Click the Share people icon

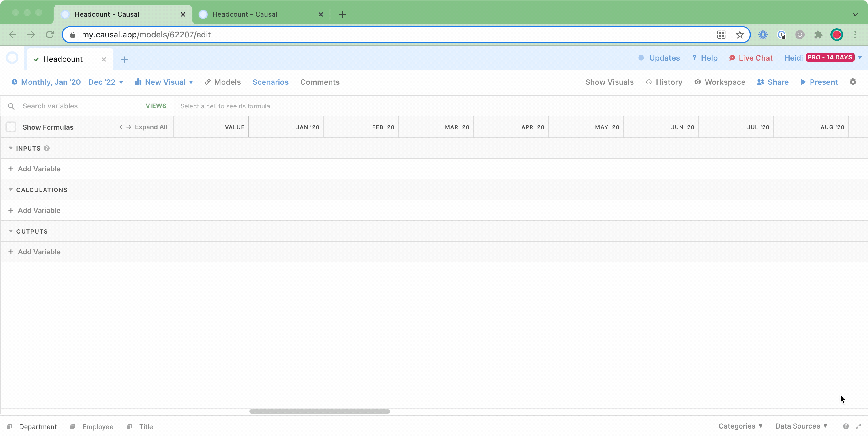point(761,82)
